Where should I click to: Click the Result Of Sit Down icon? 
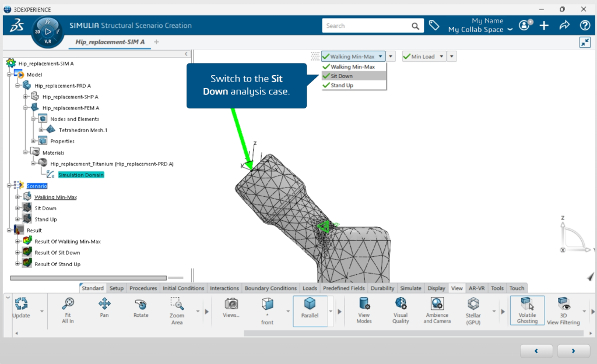click(x=27, y=252)
